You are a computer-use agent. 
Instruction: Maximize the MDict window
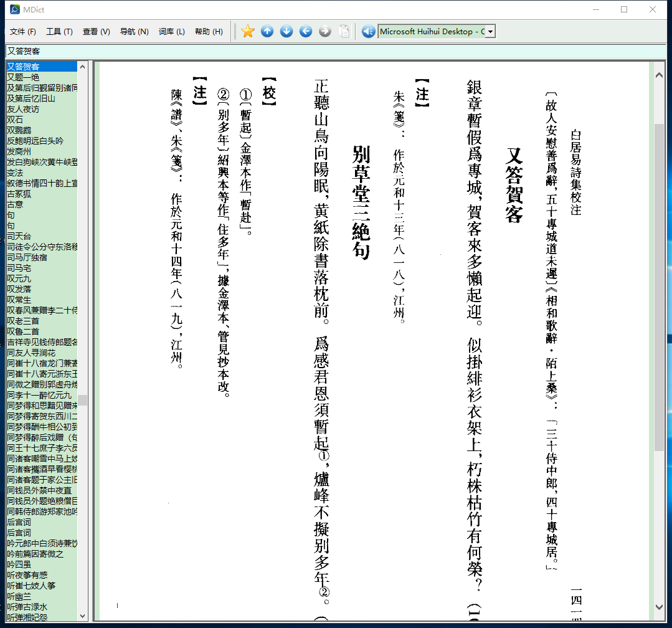point(624,9)
